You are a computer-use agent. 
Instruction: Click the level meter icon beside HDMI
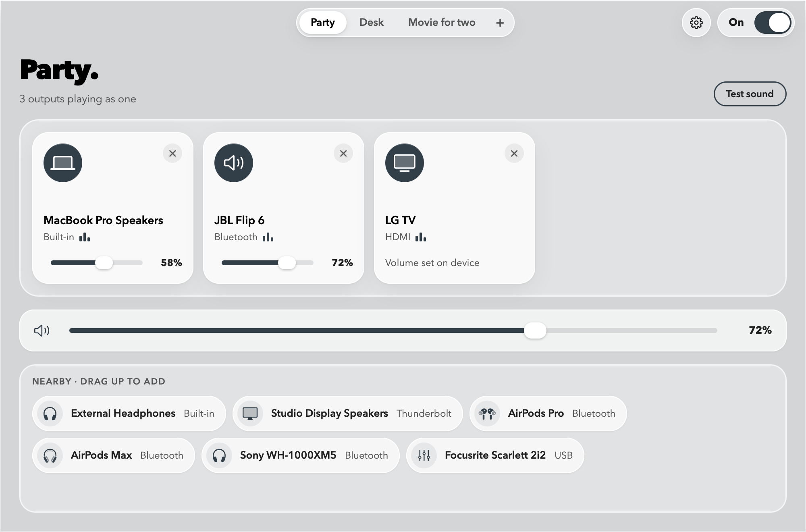(x=421, y=237)
